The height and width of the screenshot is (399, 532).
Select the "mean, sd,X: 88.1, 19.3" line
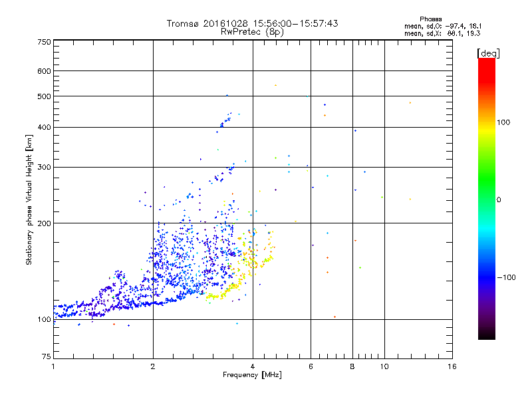(442, 33)
